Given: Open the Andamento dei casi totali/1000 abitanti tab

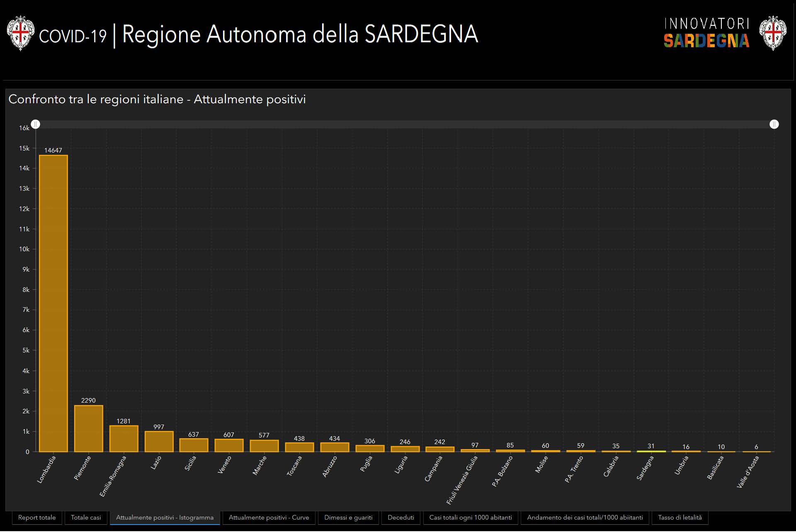Looking at the screenshot, I should (x=585, y=518).
